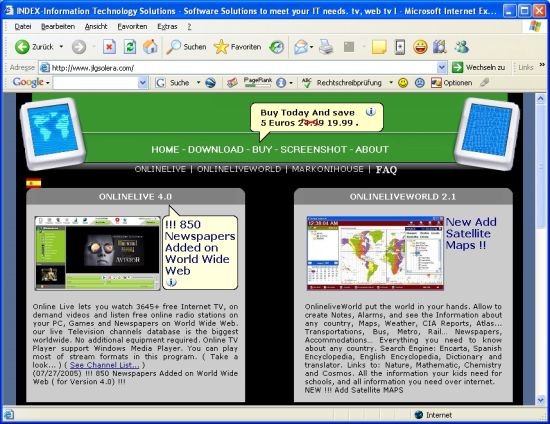Open the Extras menu
The height and width of the screenshot is (424, 550).
point(167,27)
